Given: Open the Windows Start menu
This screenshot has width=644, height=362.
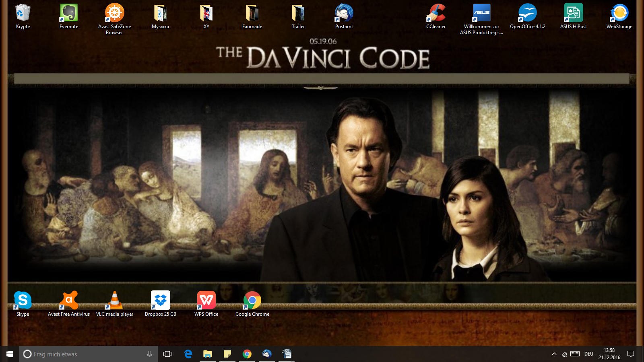Looking at the screenshot, I should click(10, 354).
